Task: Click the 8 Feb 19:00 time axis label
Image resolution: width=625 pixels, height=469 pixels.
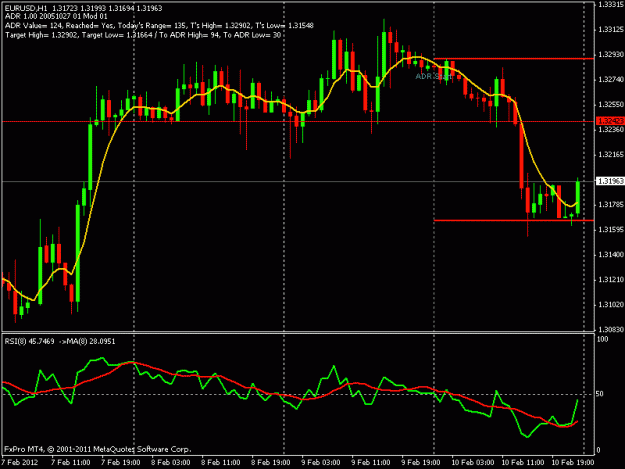Action: click(x=270, y=462)
